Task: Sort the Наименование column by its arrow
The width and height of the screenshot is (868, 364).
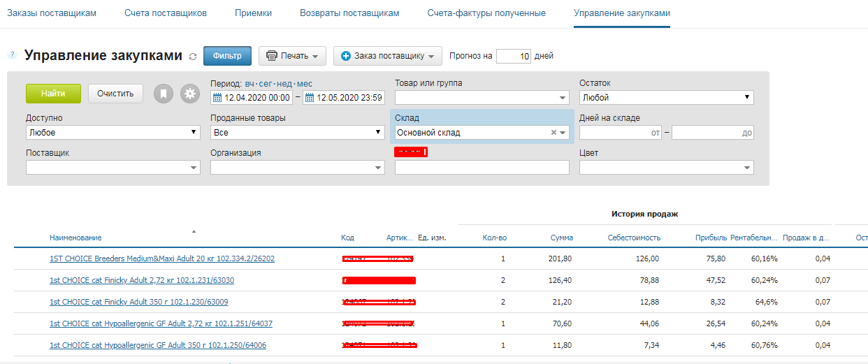Action: [194, 231]
